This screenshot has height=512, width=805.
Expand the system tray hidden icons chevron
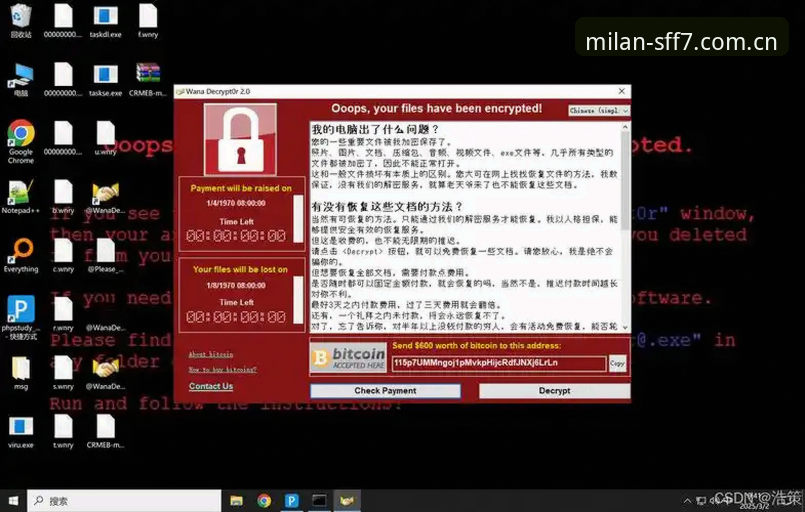[687, 500]
